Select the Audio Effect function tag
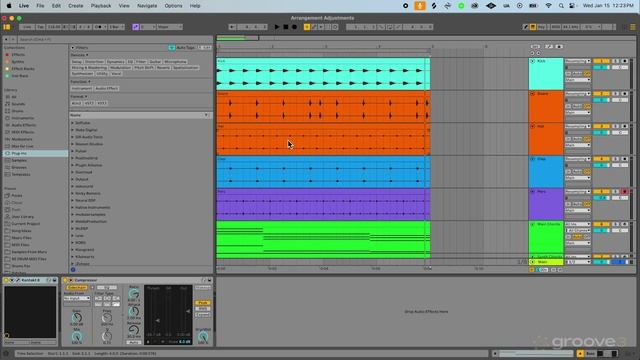 107,88
